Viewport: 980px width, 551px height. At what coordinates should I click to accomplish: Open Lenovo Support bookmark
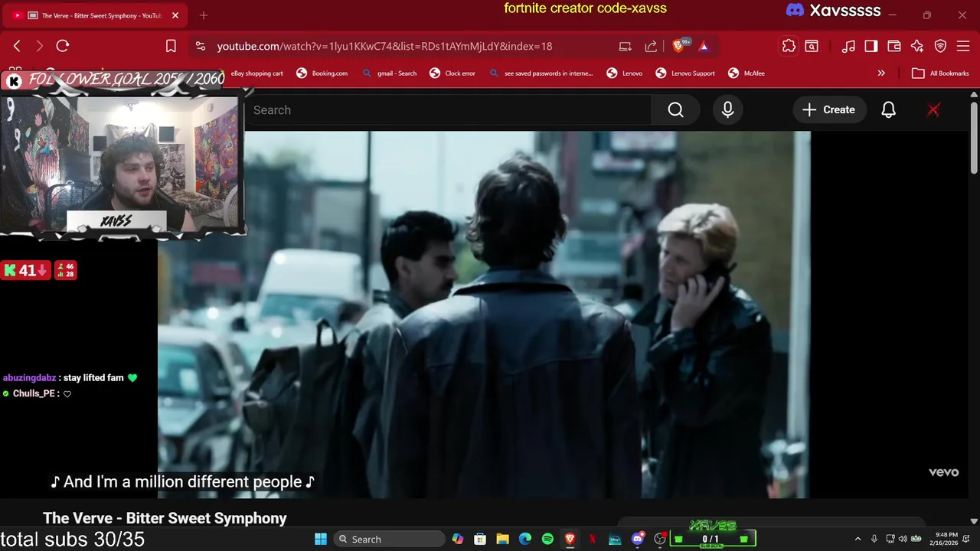coord(685,73)
